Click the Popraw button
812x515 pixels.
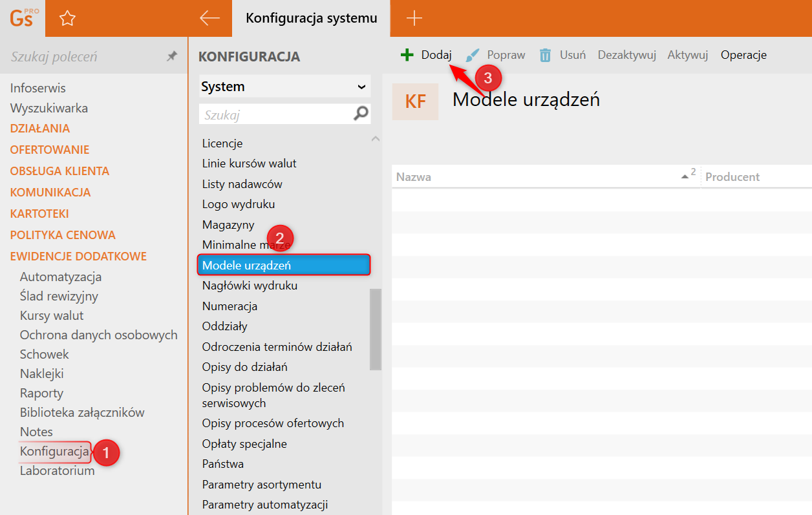(506, 55)
